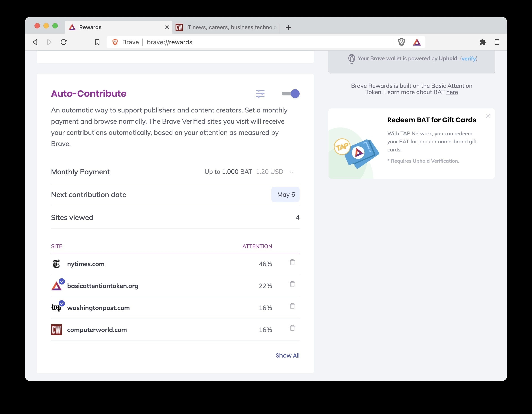Expand the Monthly Payment amount dropdown
The width and height of the screenshot is (532, 414).
click(291, 172)
